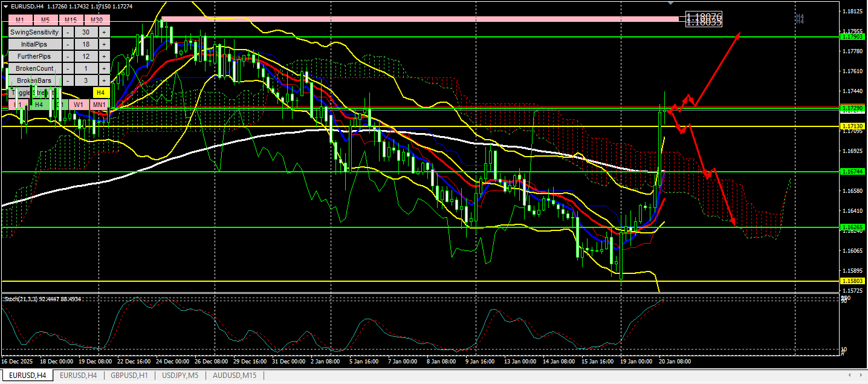Image resolution: width=868 pixels, height=384 pixels.
Task: Decrease FurtherPips with the minus button
Action: [x=68, y=56]
